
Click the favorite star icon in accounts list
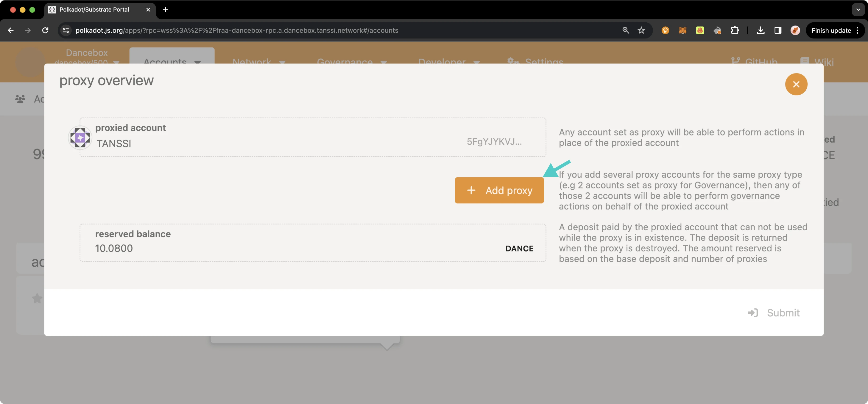click(37, 298)
